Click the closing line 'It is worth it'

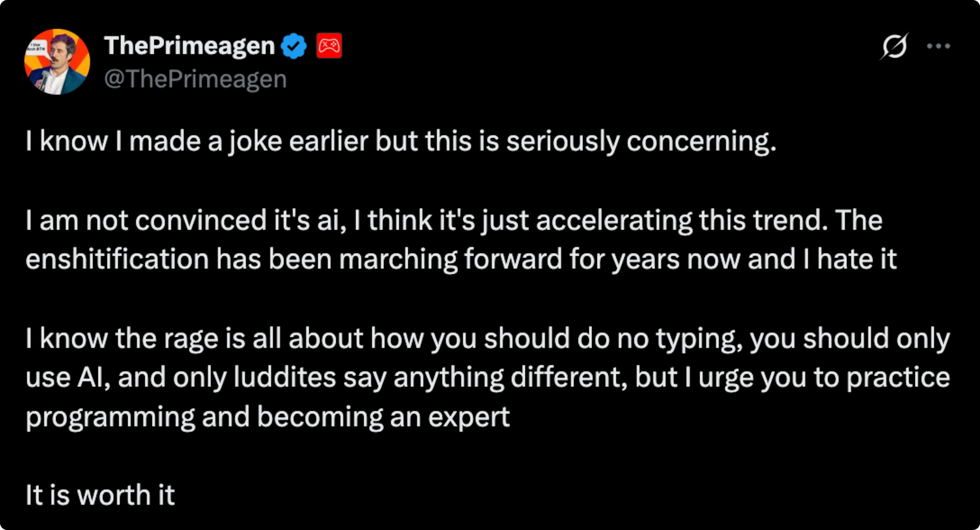pyautogui.click(x=100, y=495)
